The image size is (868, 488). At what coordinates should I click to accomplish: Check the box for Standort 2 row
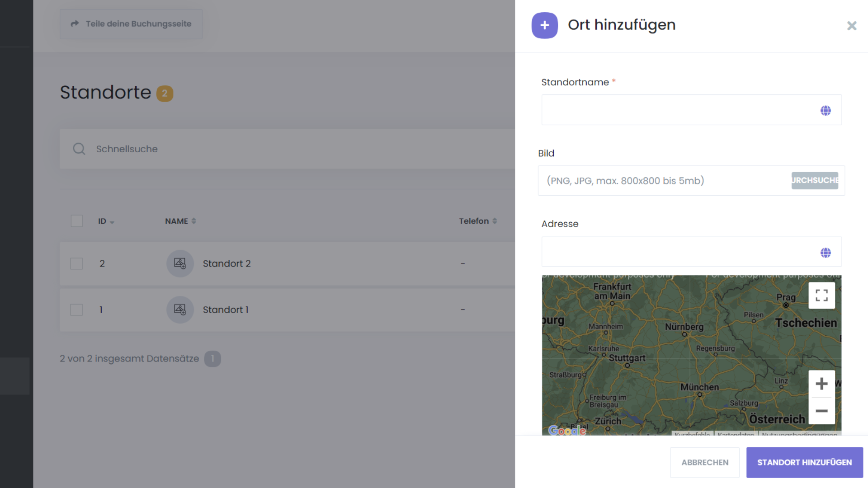coord(76,263)
